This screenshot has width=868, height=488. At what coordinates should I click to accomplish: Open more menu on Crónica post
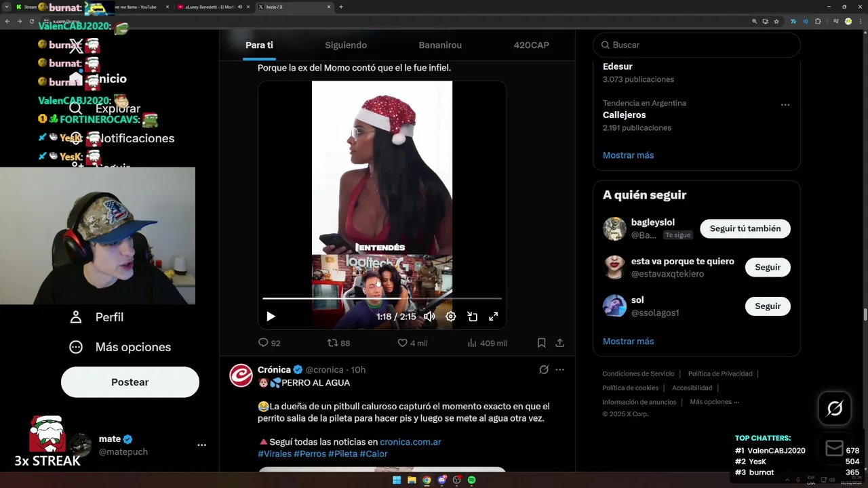point(559,369)
